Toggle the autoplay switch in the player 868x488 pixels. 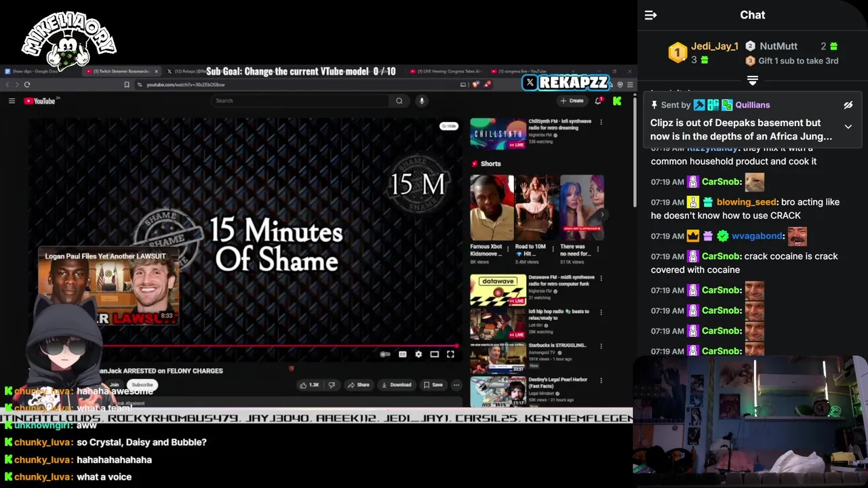click(x=385, y=354)
